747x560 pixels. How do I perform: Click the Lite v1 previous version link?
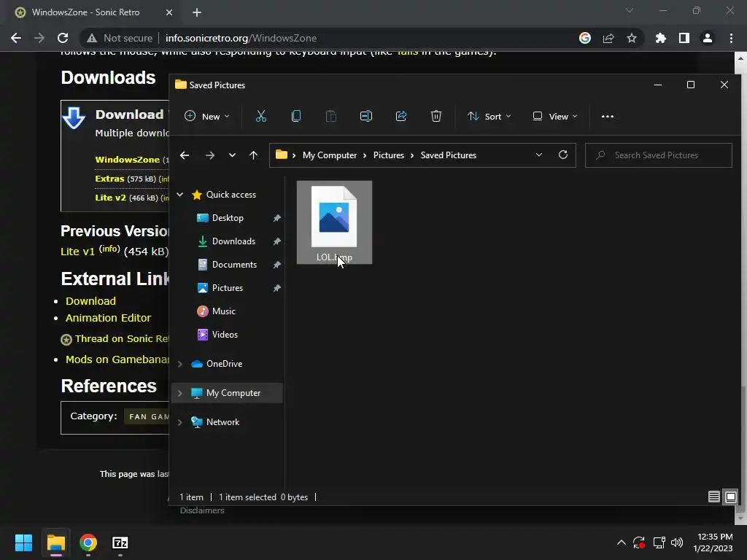(77, 252)
